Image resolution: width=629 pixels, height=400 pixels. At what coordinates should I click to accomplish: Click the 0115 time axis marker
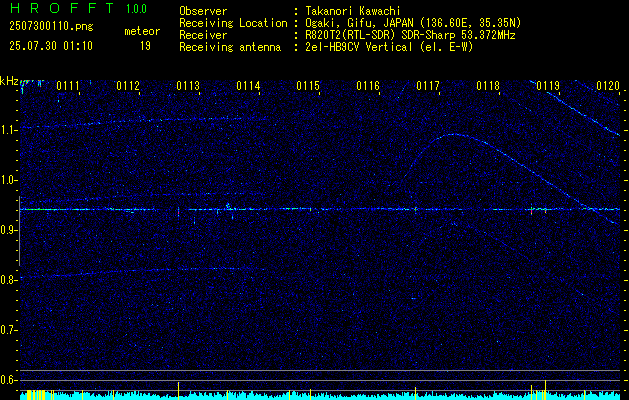(308, 86)
